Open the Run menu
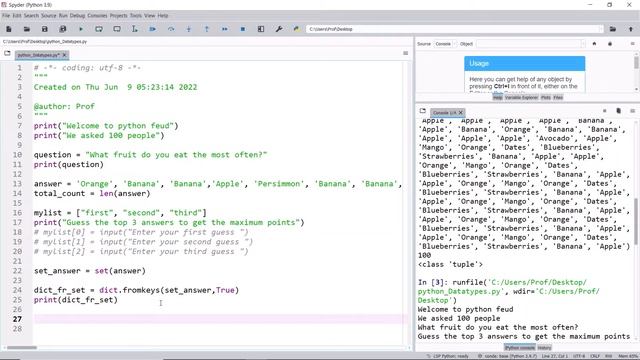This screenshot has height=360, width=640. (x=63, y=16)
